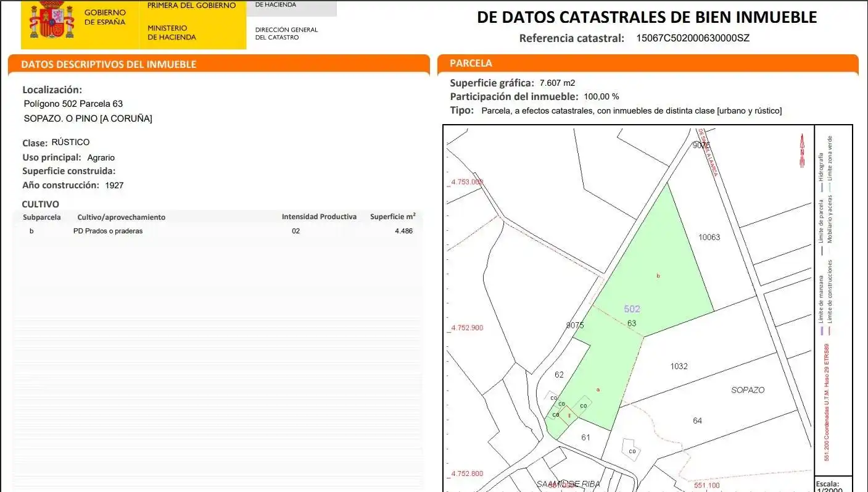The width and height of the screenshot is (868, 492).
Task: Select 'DIRECCIÓN GENERAL DEL CATASTRO' text
Action: point(286,33)
